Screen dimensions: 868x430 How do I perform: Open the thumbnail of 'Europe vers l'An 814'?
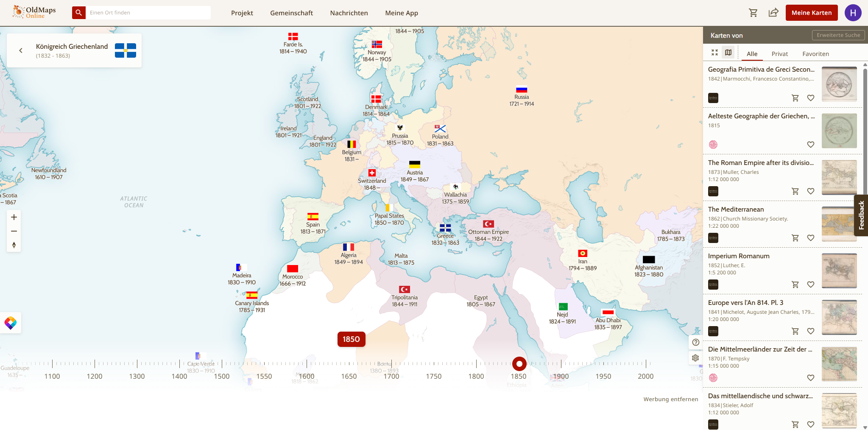(839, 317)
